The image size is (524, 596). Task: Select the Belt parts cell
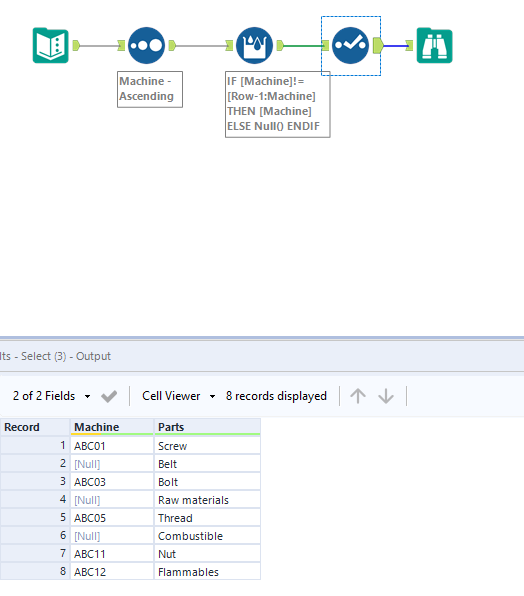pos(207,464)
